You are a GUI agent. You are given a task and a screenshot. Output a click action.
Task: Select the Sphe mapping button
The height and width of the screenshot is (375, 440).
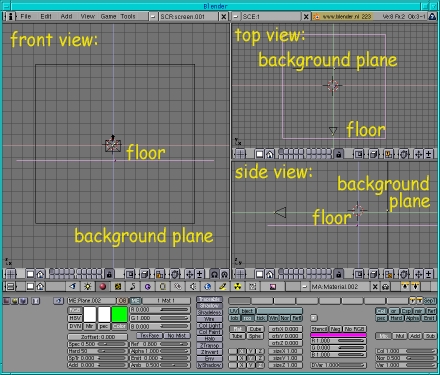[x=255, y=336]
